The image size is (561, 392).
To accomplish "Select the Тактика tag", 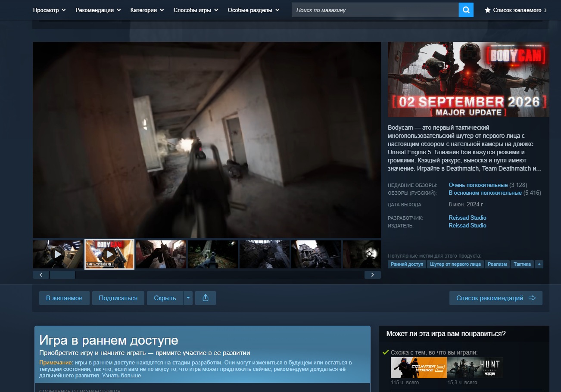I will coord(522,264).
